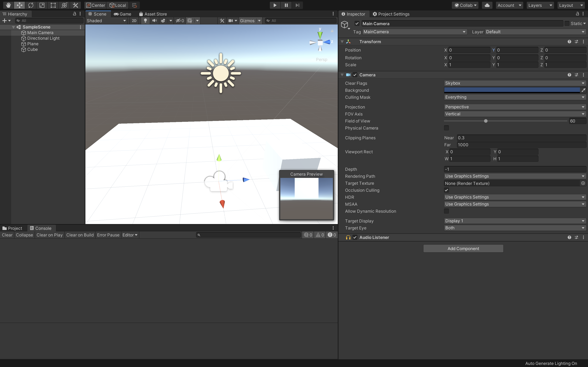Screen dimensions: 588x367
Task: Select the Scale tool
Action: pyautogui.click(x=42, y=5)
